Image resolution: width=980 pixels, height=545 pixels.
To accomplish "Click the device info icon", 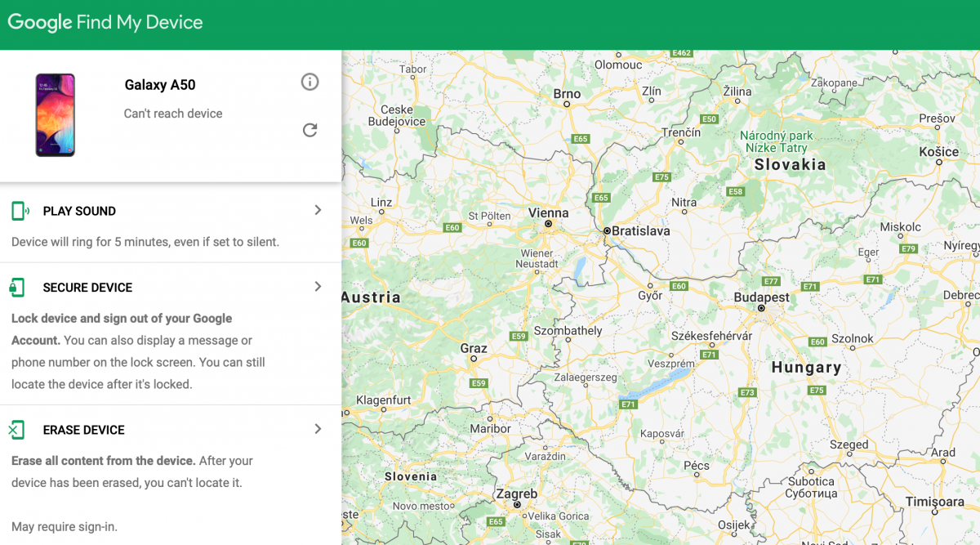I will (x=310, y=82).
